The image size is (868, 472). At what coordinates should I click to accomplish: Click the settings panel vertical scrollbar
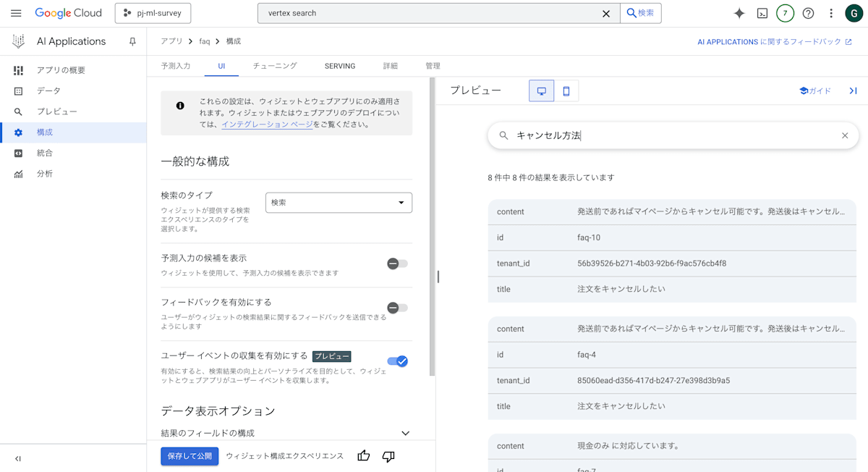coord(433,228)
